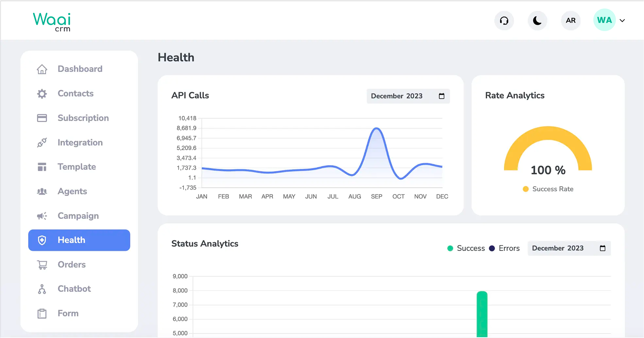Click the Template layout icon
This screenshot has height=338, width=644.
(42, 167)
